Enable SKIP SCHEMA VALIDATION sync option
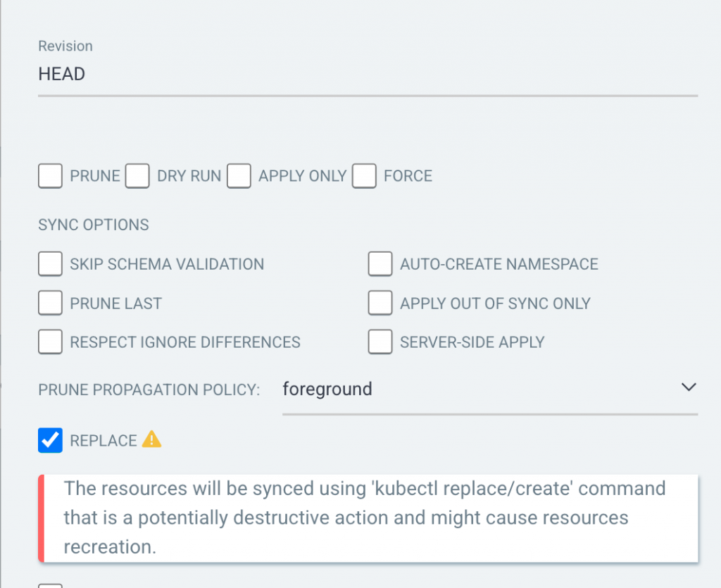This screenshot has width=721, height=588. (x=51, y=265)
